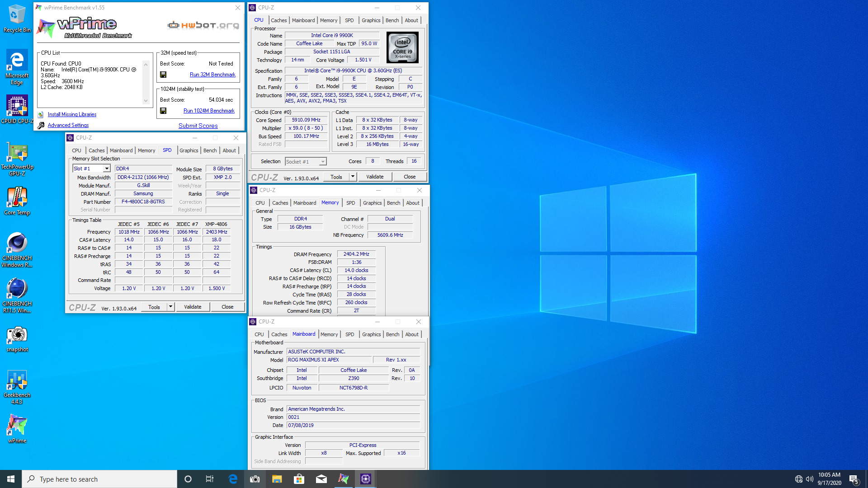Viewport: 868px width, 488px height.
Task: Click Validate button in CPU tab window
Action: coord(375,177)
